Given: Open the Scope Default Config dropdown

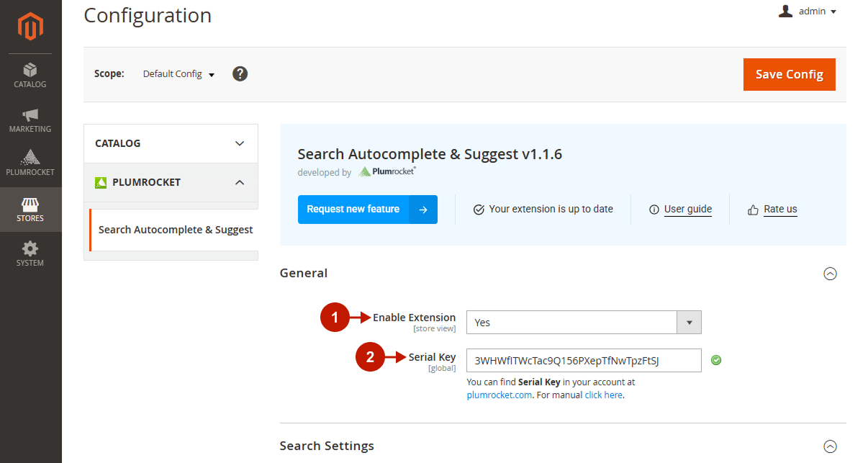Looking at the screenshot, I should point(178,74).
